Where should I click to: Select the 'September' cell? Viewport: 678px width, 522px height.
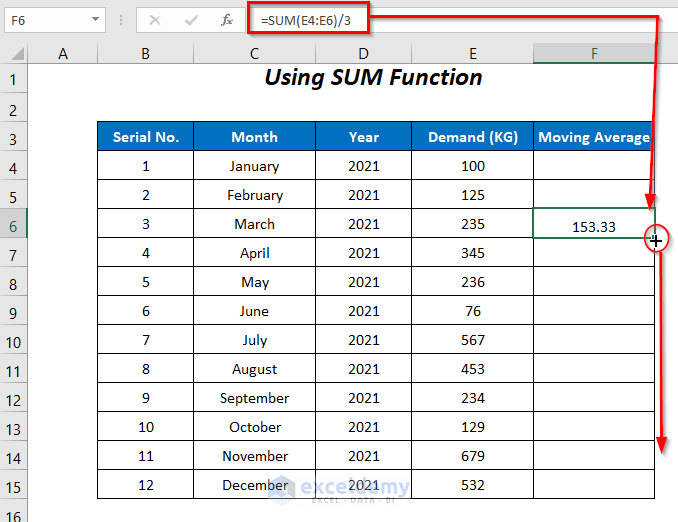[254, 397]
